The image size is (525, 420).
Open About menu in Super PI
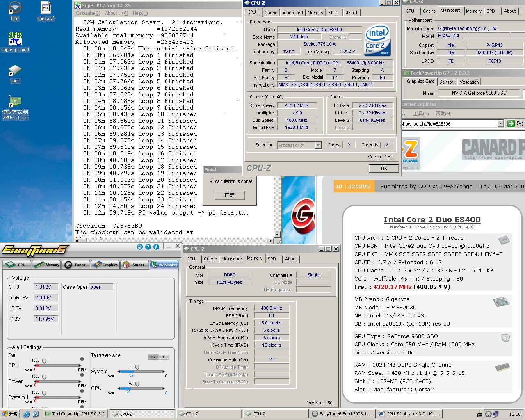coord(116,13)
